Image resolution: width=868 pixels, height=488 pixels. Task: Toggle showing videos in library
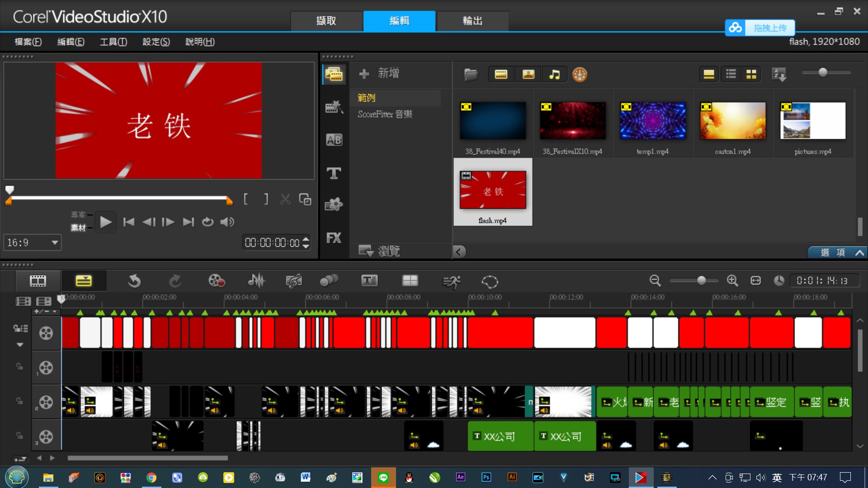(501, 75)
